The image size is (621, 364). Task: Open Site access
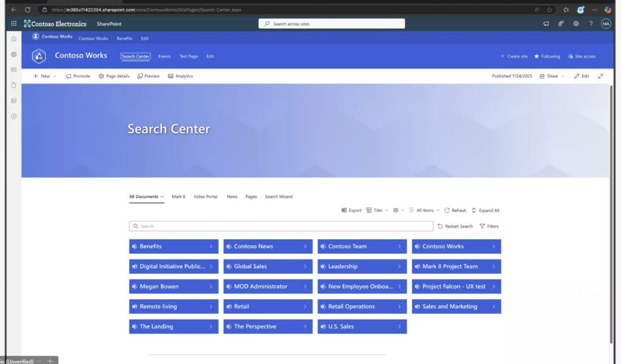click(x=582, y=56)
